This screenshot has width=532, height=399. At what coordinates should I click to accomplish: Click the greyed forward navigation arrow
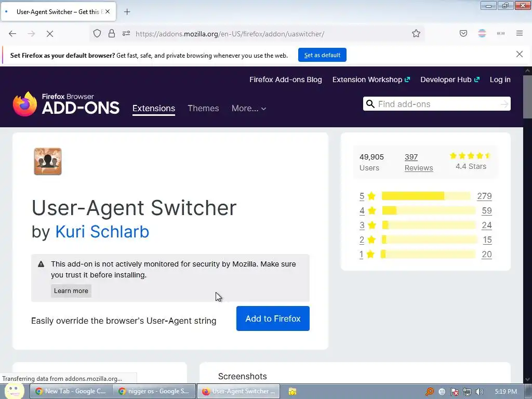[31, 34]
